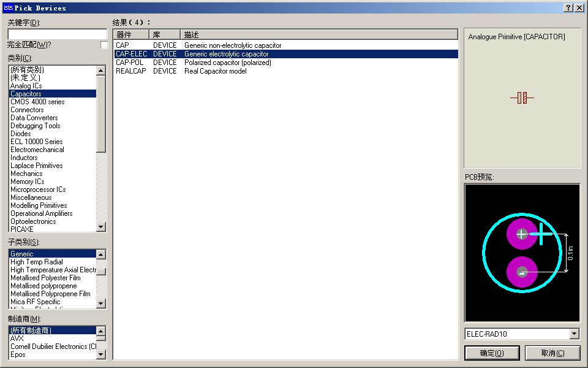Viewport: 588px width, 368px height.
Task: Select (未定义) category
Action: click(x=53, y=78)
